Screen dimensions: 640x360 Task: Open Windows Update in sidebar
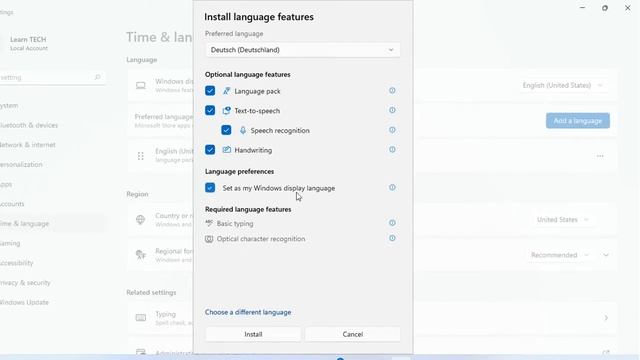[24, 302]
